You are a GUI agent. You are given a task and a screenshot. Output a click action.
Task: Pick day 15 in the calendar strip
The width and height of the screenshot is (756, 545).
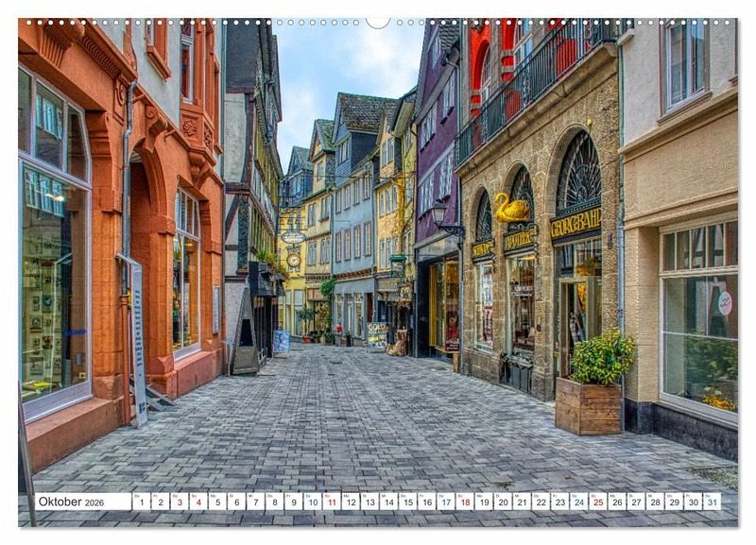point(407,502)
